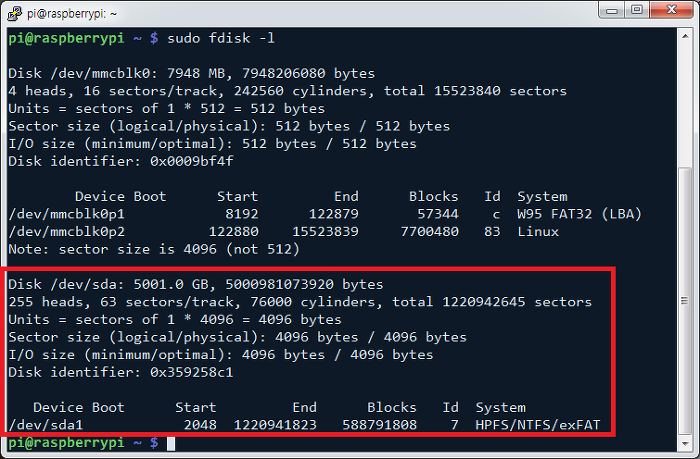Click the terminal cursor at bottom prompt
This screenshot has width=700, height=459.
pos(171,443)
